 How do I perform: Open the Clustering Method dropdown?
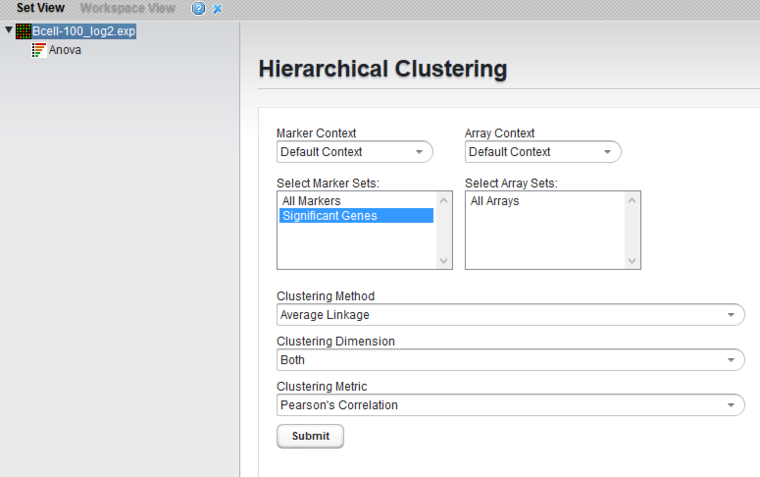[x=510, y=315]
